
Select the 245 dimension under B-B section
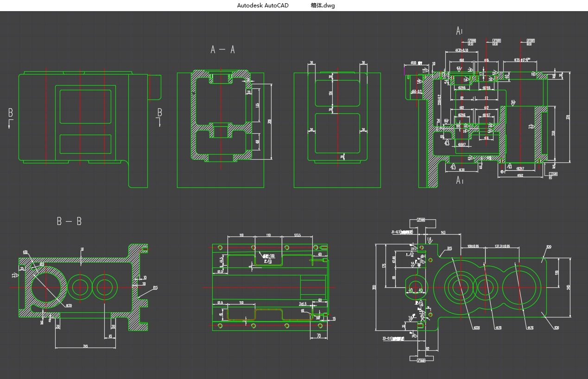coord(85,346)
